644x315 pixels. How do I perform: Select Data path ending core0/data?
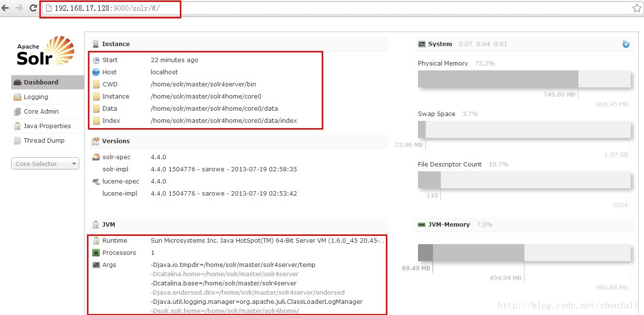(214, 109)
